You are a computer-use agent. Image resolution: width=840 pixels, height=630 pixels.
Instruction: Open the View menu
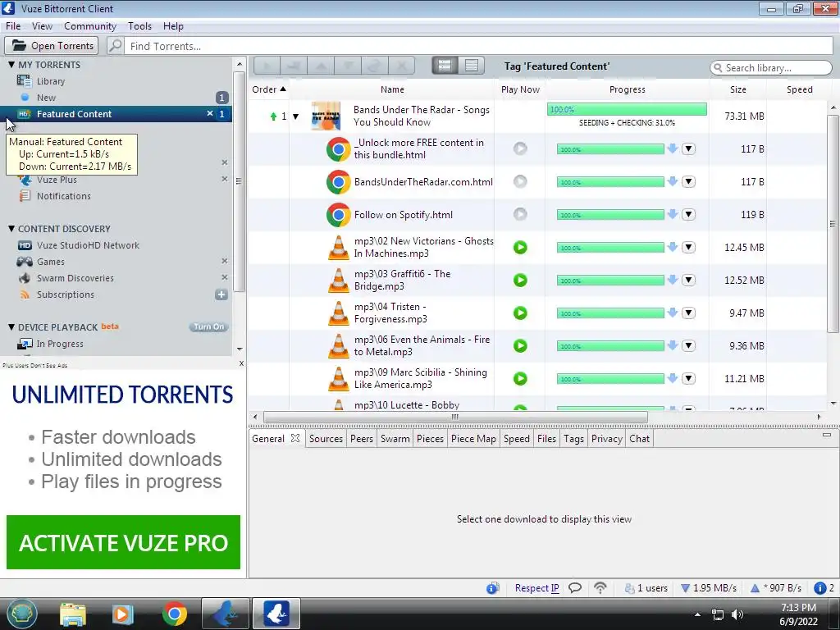(x=42, y=25)
